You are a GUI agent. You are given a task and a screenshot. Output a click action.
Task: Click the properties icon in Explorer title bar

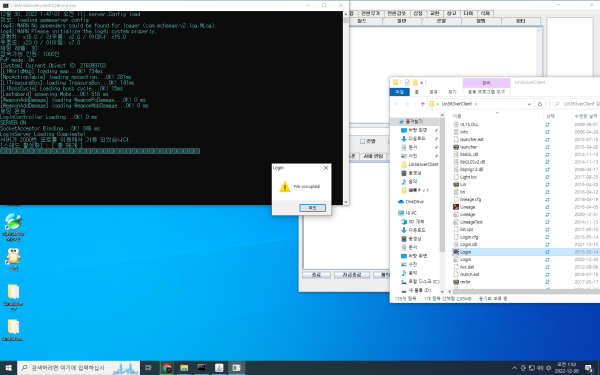407,82
